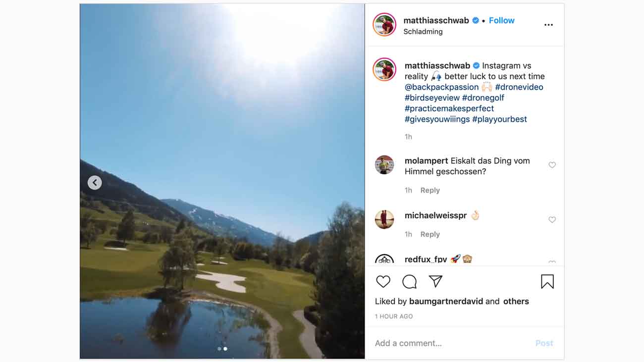Like the post with the heart icon
Screen dimensions: 644x362
(383, 282)
